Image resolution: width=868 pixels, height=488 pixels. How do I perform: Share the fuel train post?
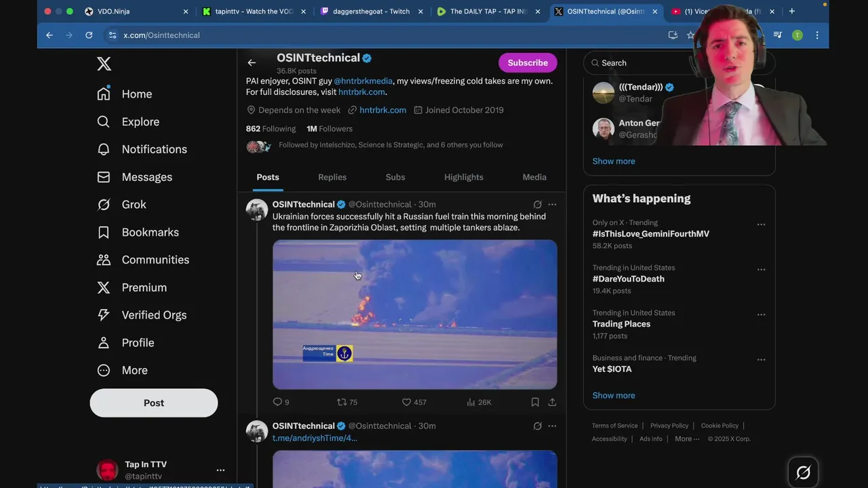tap(552, 402)
